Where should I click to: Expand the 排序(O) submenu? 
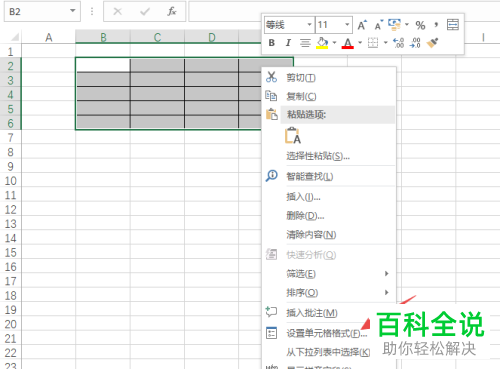pos(329,293)
